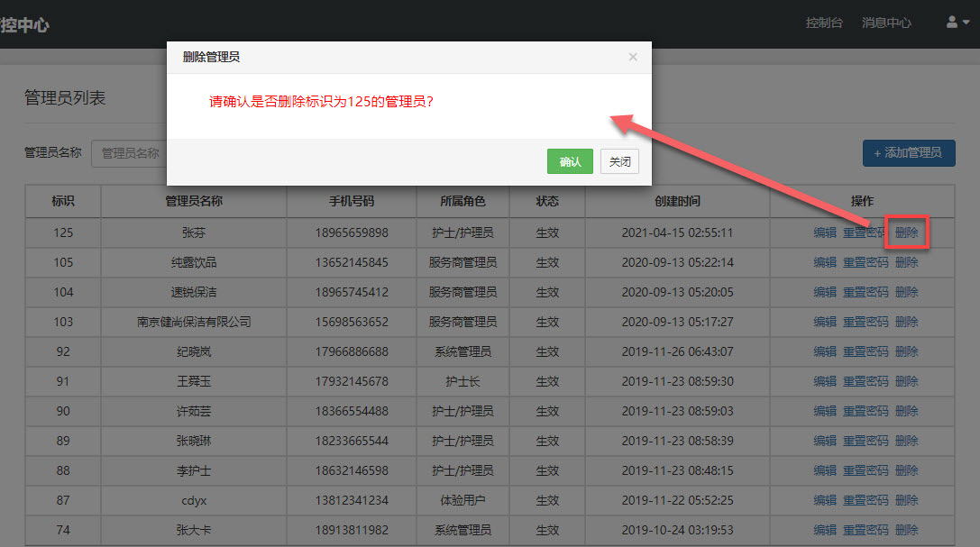Reset password for 李护士
This screenshot has width=980, height=547.
click(x=866, y=470)
